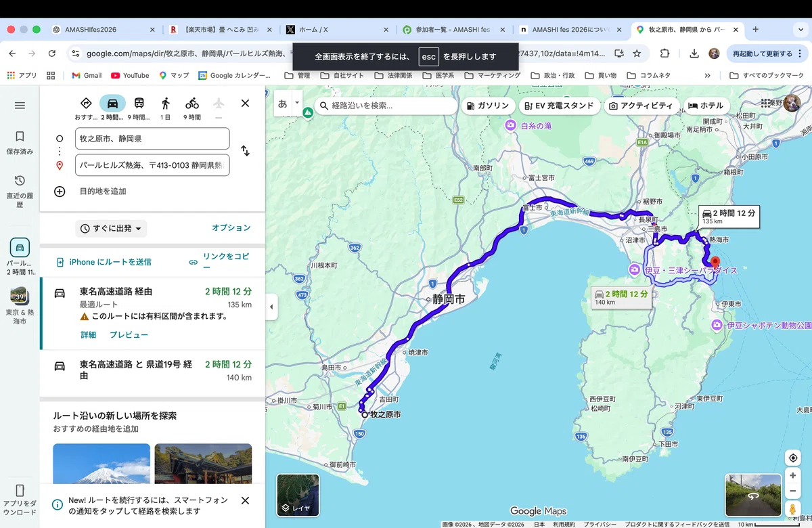This screenshot has width=812, height=528.
Task: Open the Google apps grid
Action: [x=765, y=104]
